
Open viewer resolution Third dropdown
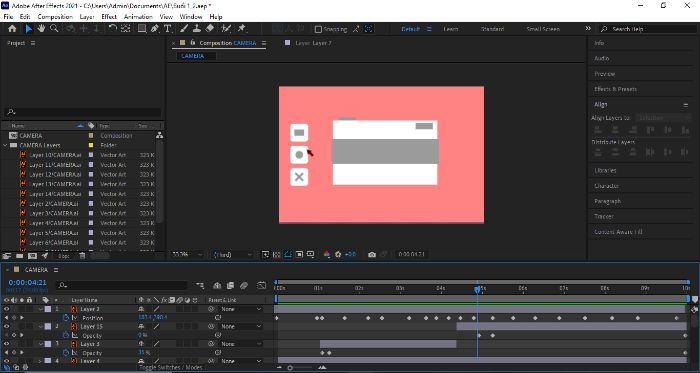click(x=231, y=254)
